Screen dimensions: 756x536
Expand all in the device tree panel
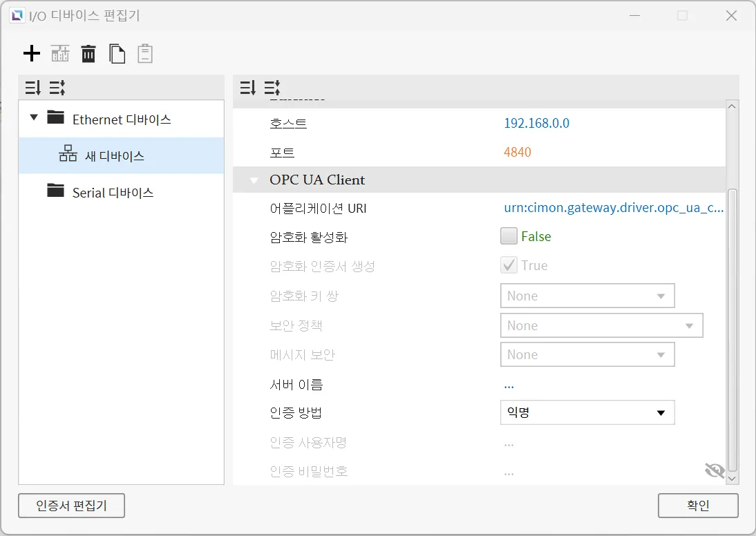tap(57, 88)
